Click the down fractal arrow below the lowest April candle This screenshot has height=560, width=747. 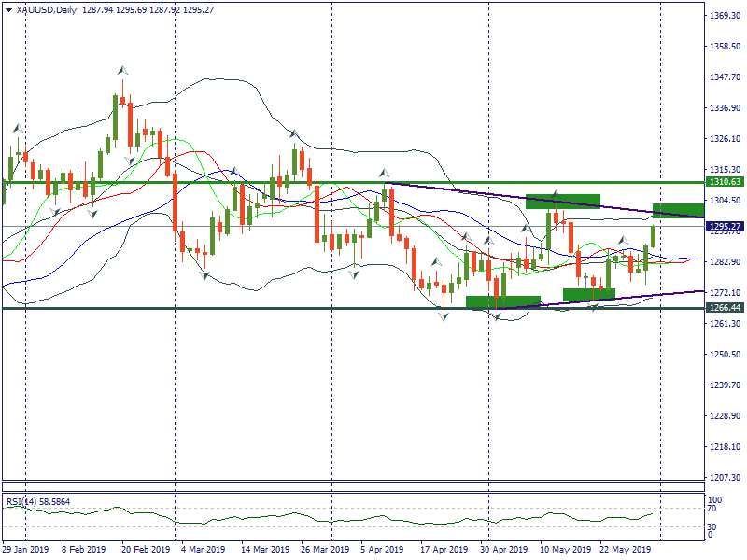point(444,317)
